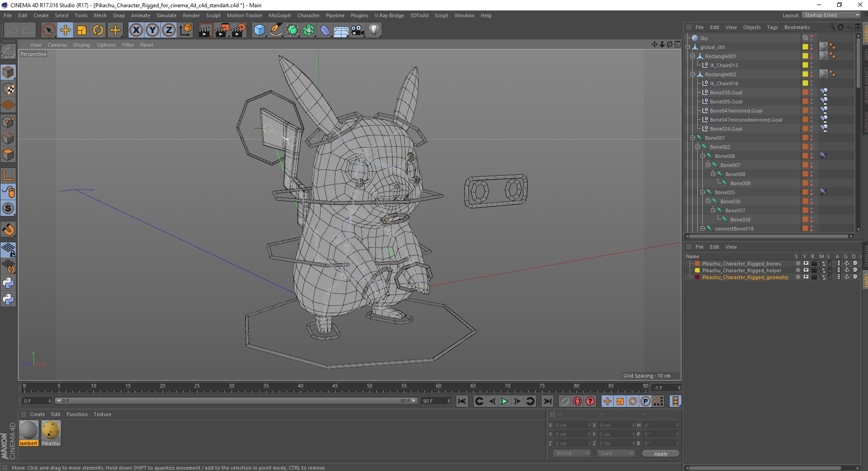Open the Character menu
This screenshot has height=471, width=868.
pyautogui.click(x=308, y=15)
